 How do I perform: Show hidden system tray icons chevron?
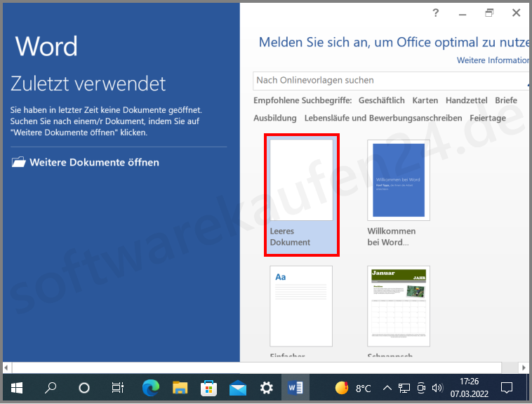tap(387, 388)
